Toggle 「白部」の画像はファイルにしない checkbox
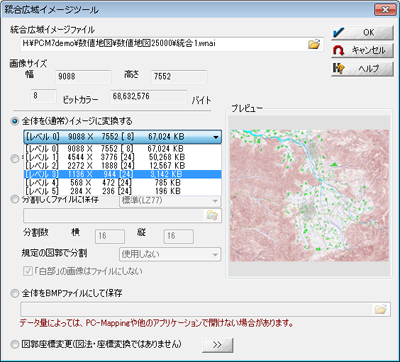400x362 pixels. click(27, 271)
